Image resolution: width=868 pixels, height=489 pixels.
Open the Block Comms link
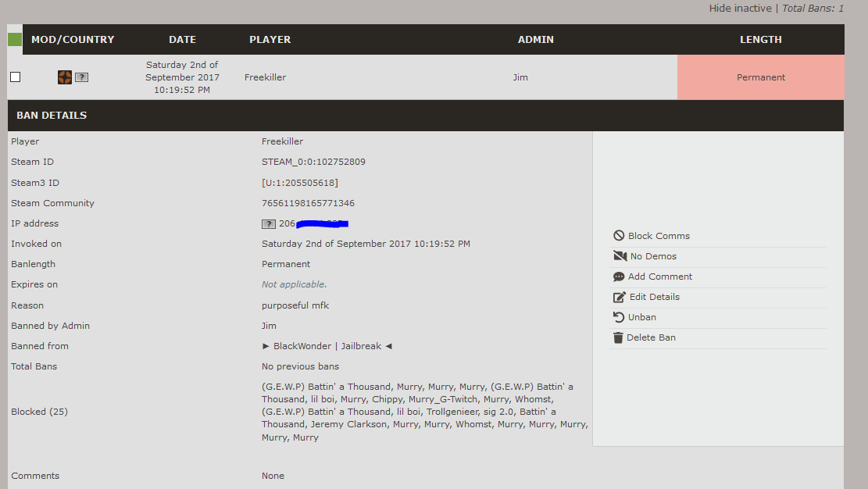tap(659, 236)
